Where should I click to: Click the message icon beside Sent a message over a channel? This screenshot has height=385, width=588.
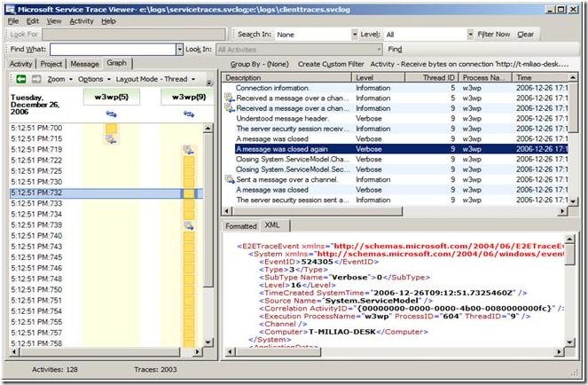coord(230,179)
